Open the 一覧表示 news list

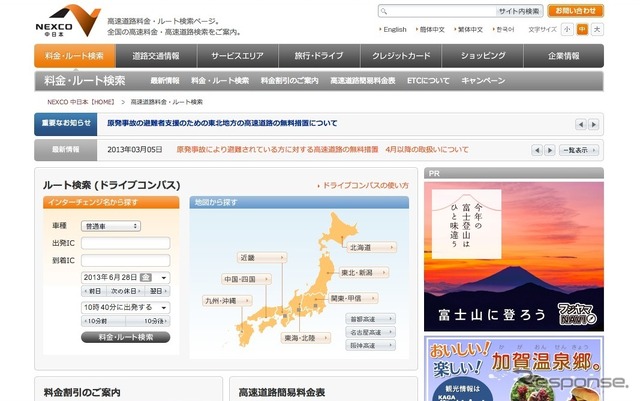579,150
